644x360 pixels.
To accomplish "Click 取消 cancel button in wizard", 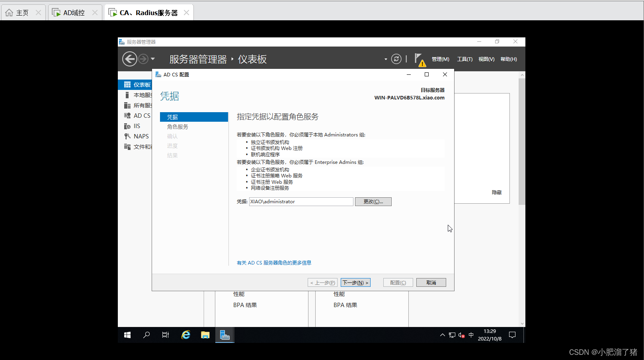I will click(431, 282).
